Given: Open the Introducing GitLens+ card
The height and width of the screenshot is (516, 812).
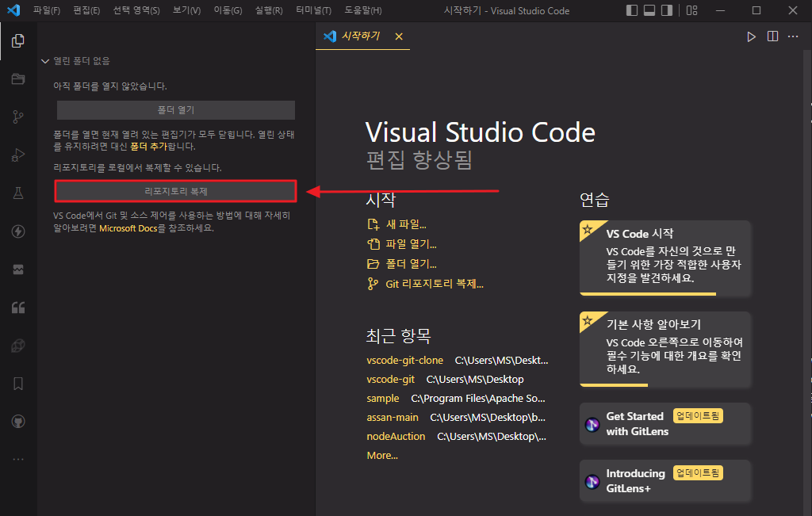Looking at the screenshot, I should coord(665,481).
